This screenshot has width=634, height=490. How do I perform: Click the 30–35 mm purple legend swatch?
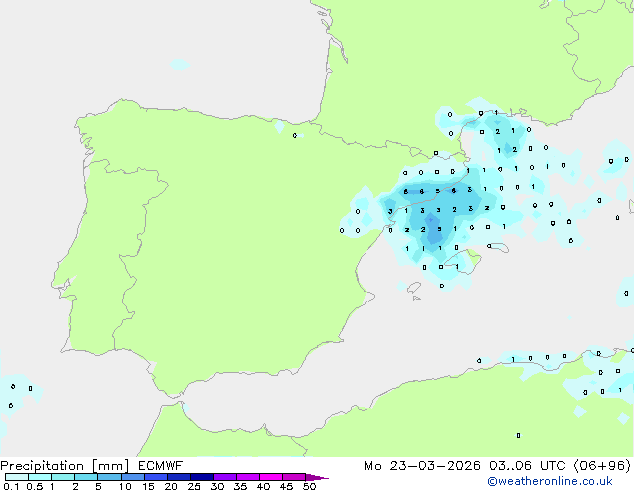pos(225,477)
